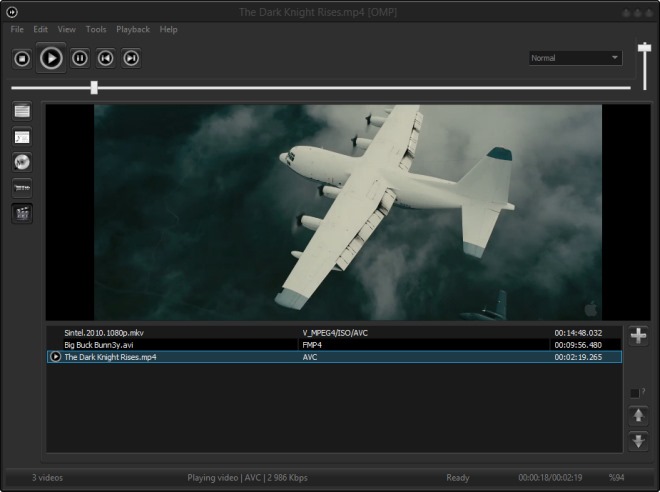Viewport: 660px width, 492px height.
Task: Click the Stop playback button
Action: click(22, 59)
